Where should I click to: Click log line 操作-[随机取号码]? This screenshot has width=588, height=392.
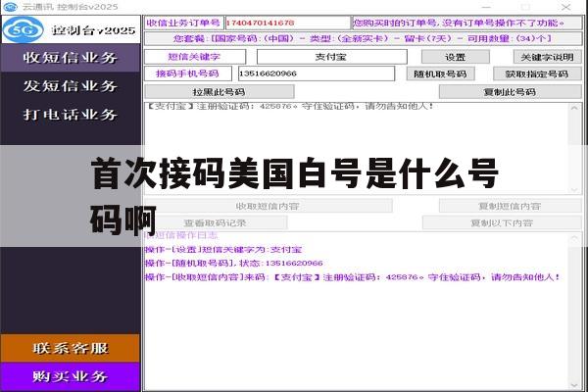pos(234,264)
